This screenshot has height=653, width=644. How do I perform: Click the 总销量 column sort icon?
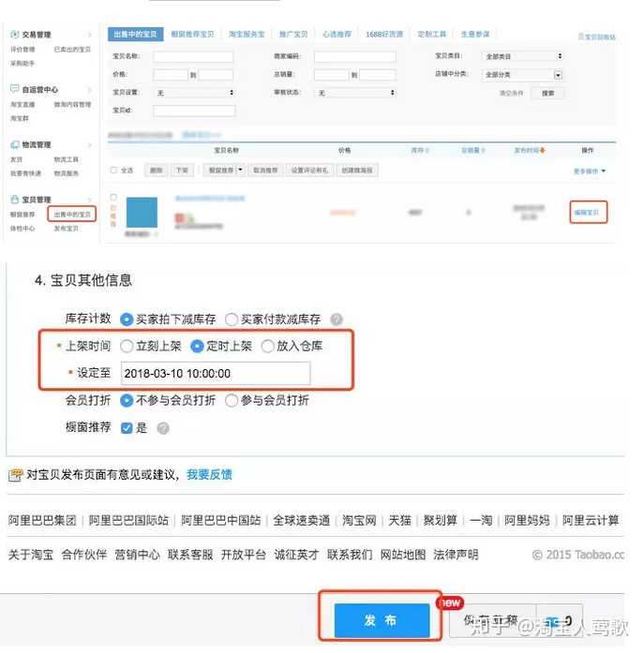(x=483, y=150)
